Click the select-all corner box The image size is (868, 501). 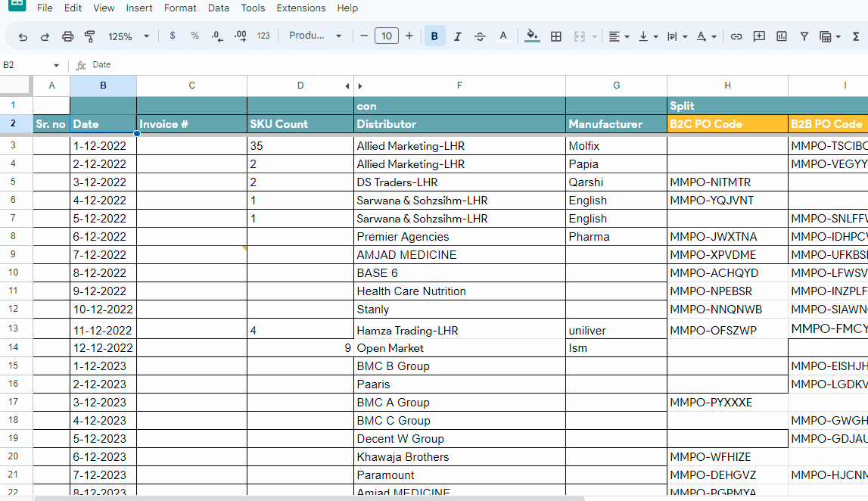pyautogui.click(x=15, y=86)
